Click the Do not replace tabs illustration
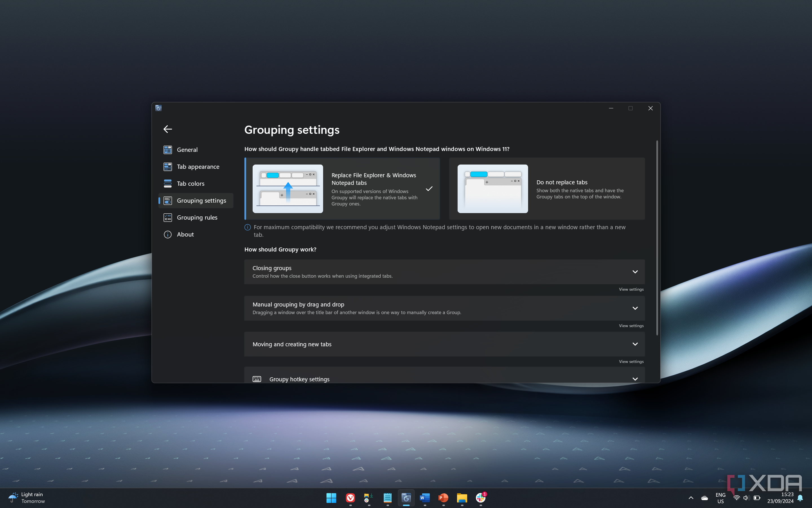The image size is (812, 508). tap(493, 189)
